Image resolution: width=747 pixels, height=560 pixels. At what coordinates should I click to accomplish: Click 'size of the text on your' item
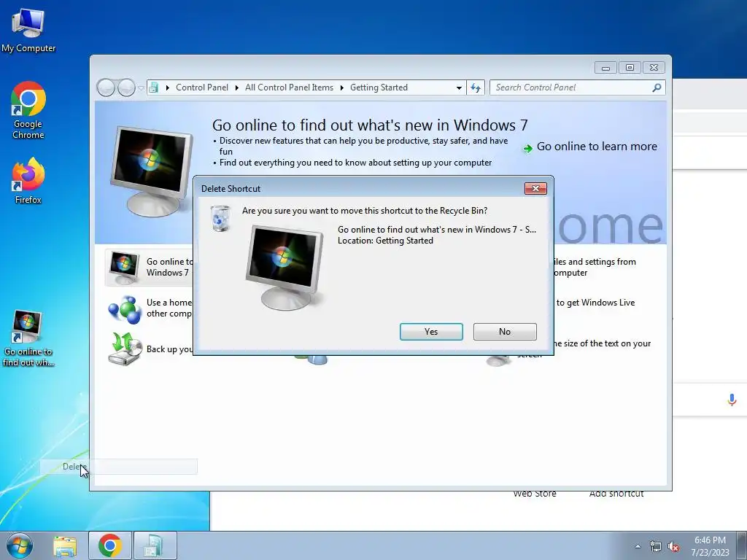point(603,343)
